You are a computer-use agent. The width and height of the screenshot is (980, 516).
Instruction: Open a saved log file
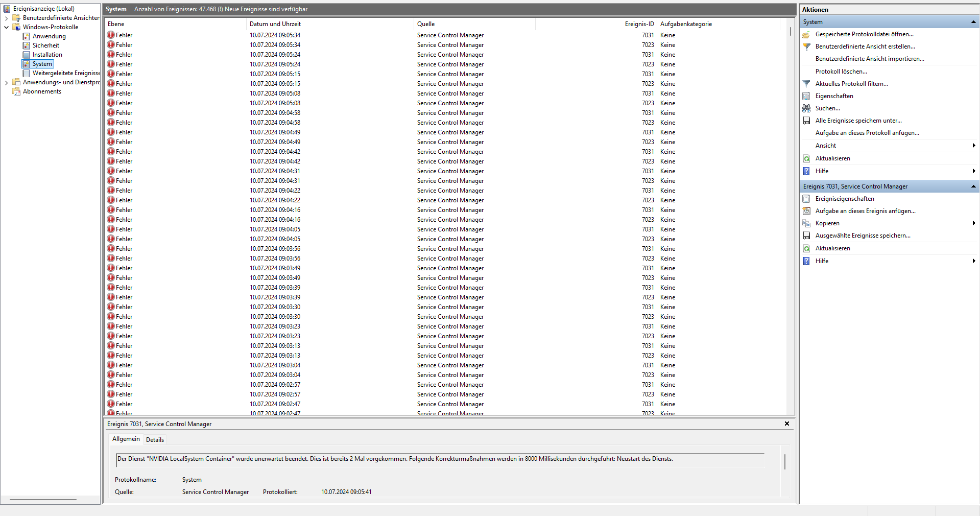click(864, 34)
